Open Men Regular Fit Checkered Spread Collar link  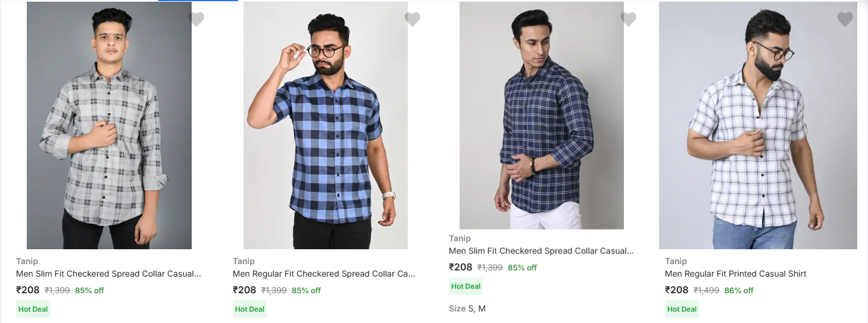[324, 274]
